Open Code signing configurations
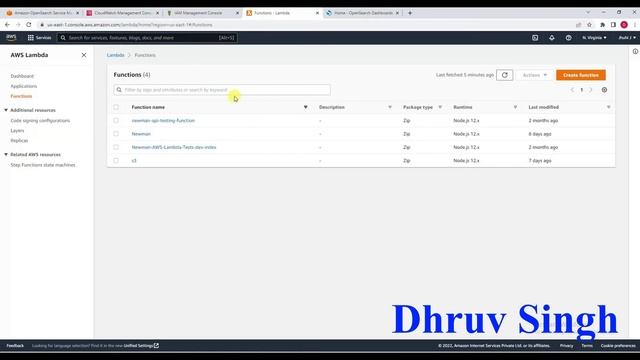 (x=40, y=121)
